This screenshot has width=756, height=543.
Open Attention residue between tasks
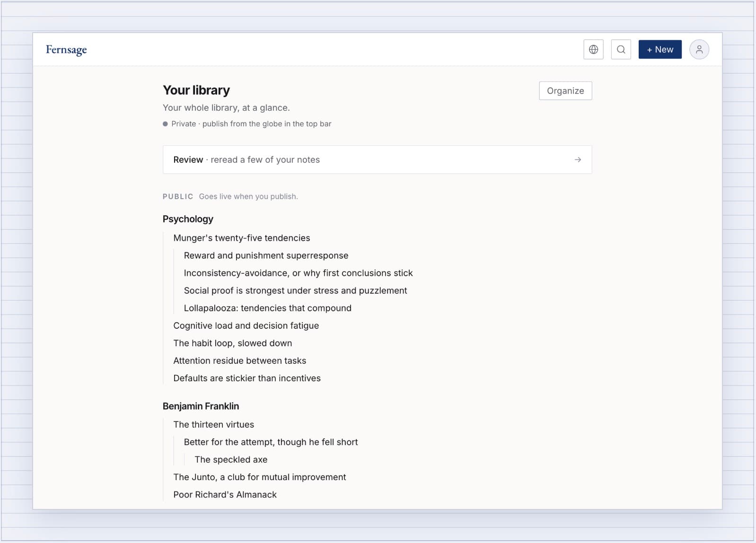coord(239,360)
